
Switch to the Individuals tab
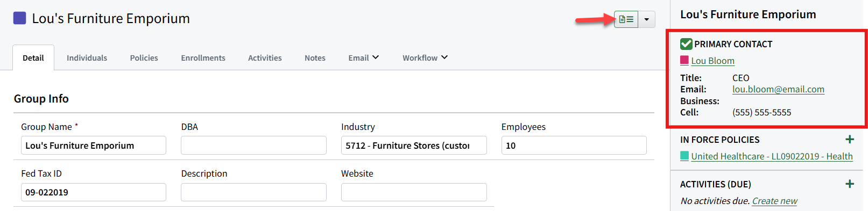coord(87,58)
